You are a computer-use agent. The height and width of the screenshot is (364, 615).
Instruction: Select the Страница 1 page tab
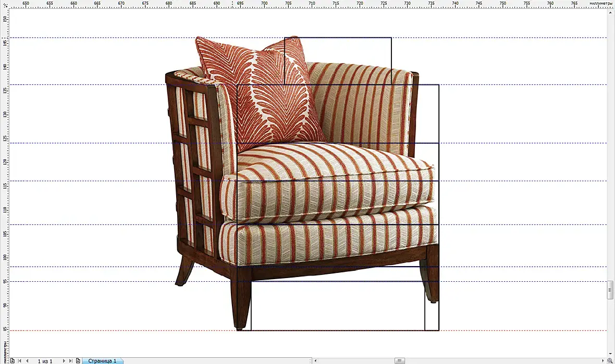click(x=102, y=361)
